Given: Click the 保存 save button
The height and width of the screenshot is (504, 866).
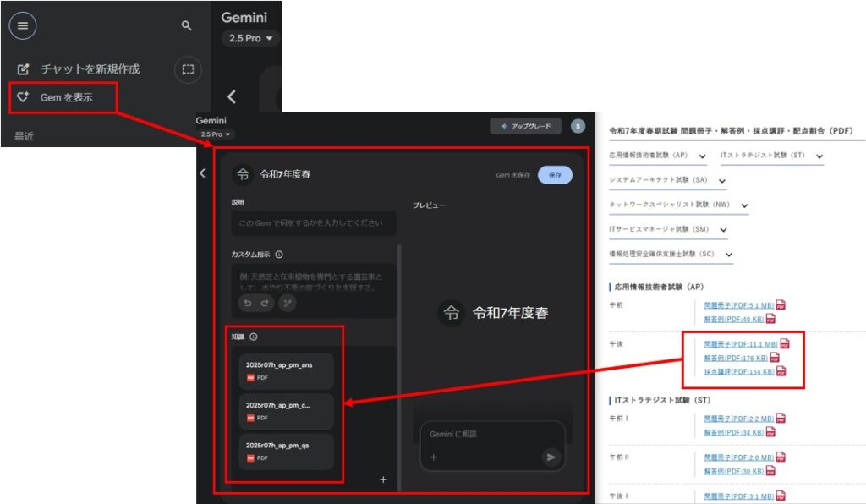Looking at the screenshot, I should click(x=555, y=175).
